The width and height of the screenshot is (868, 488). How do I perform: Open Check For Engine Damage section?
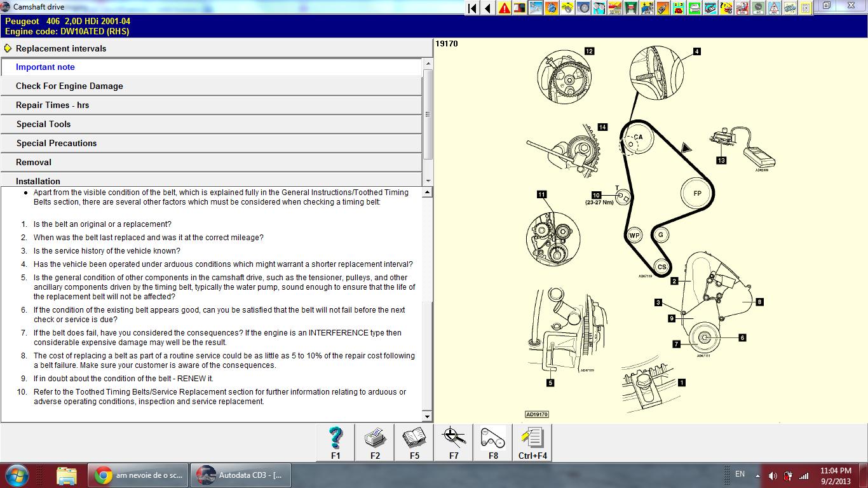(211, 86)
